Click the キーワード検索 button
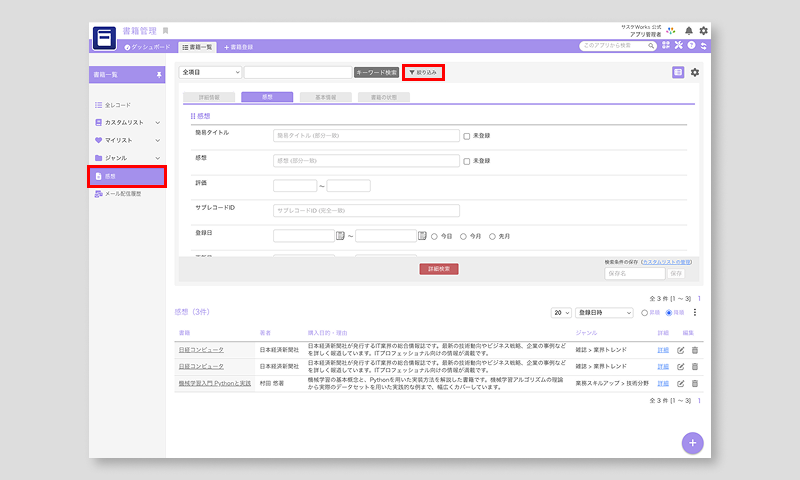 377,72
